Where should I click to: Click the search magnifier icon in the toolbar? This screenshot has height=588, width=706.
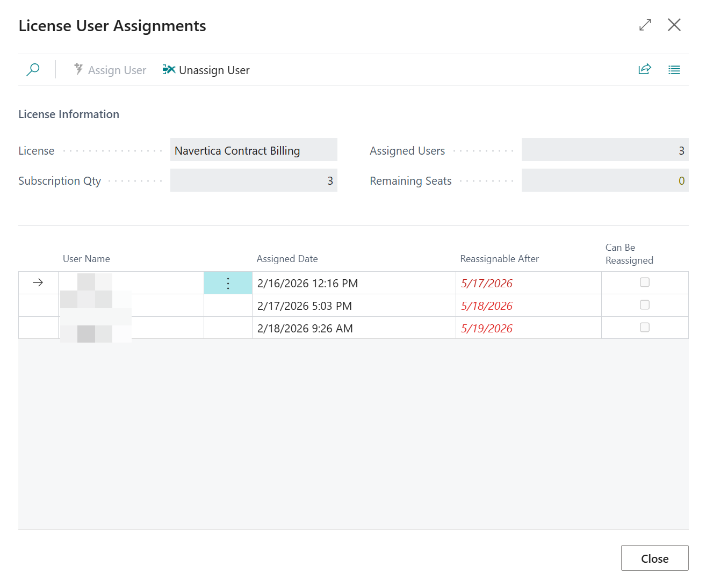[x=33, y=70]
